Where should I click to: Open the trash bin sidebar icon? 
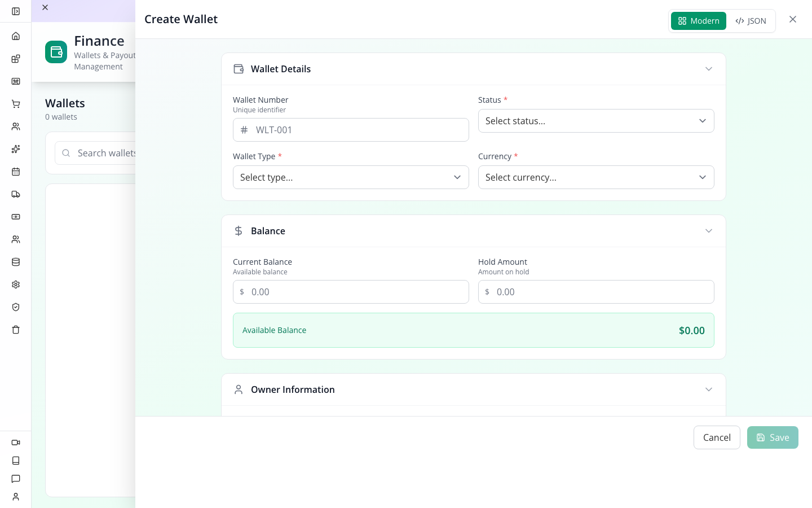[16, 330]
